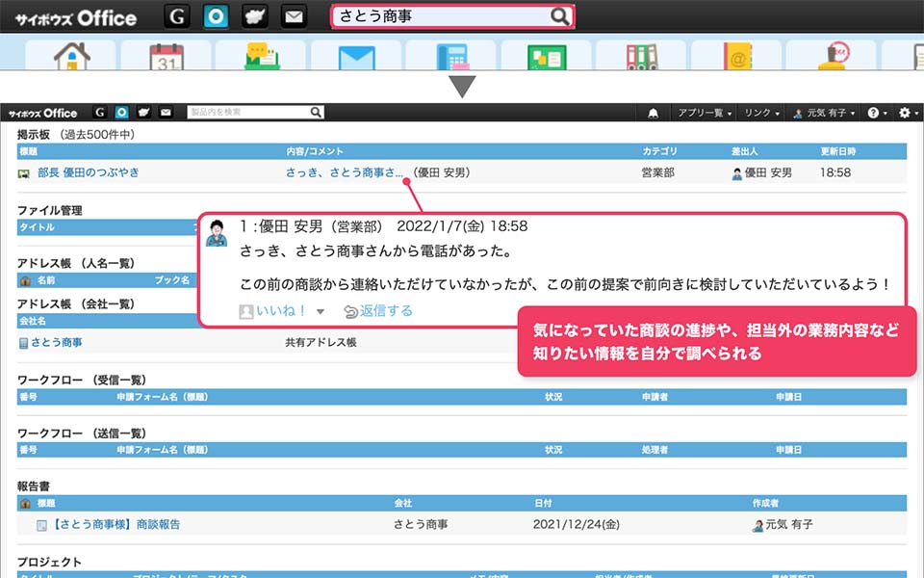The height and width of the screenshot is (578, 924).
Task: Open the calendar icon showing 31
Action: tap(167, 56)
